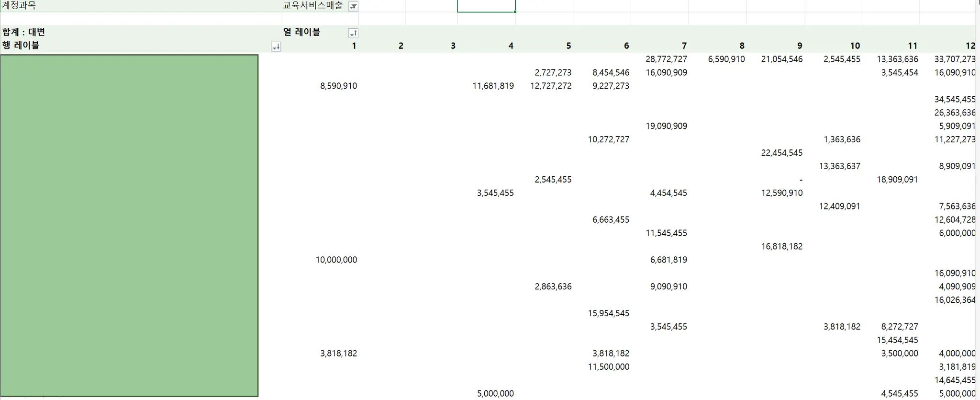Click the cell with value 8,590,910

338,86
